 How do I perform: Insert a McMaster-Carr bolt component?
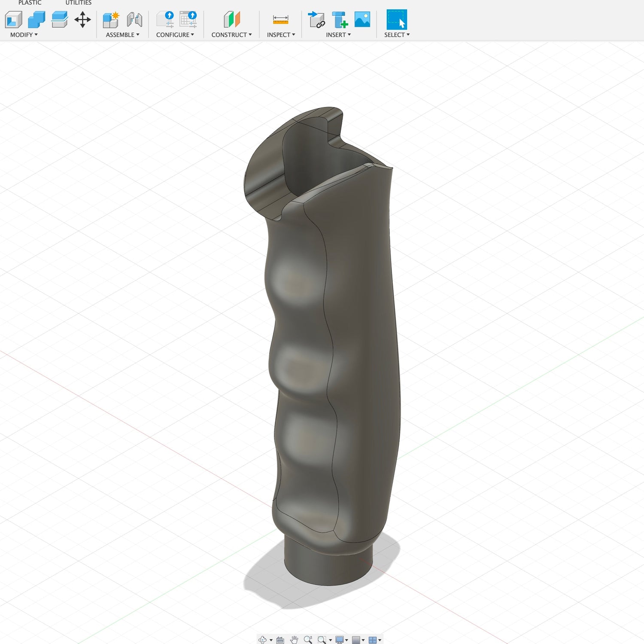340,20
